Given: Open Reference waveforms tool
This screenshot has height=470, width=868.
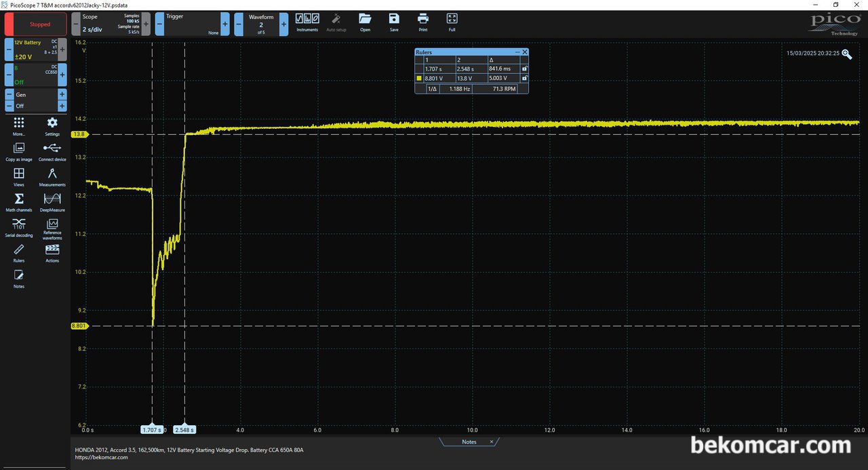Looking at the screenshot, I should [x=52, y=229].
